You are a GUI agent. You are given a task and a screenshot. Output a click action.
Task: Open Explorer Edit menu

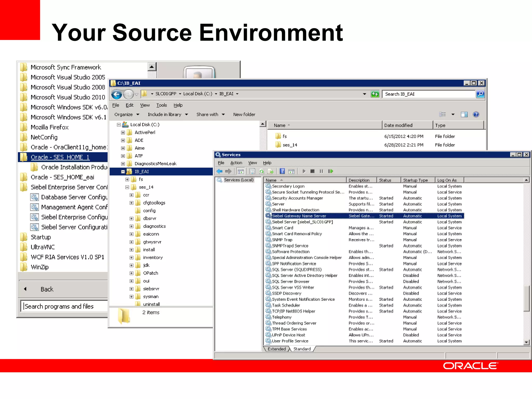(x=129, y=105)
